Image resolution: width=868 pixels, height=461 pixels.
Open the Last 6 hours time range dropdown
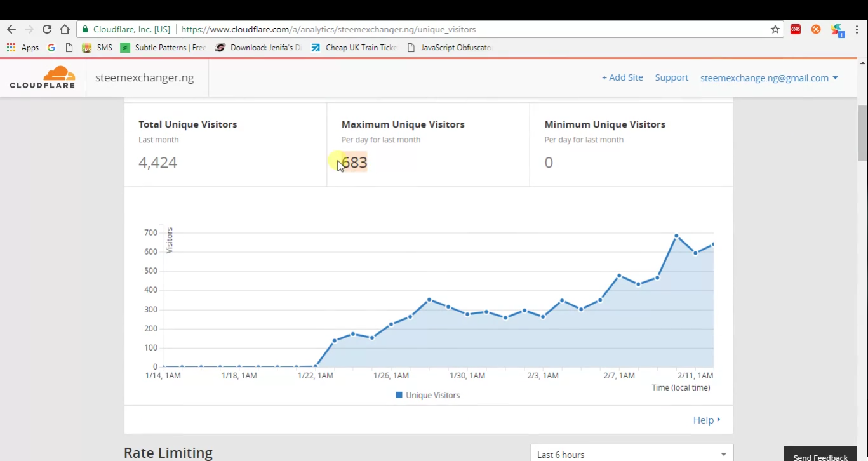632,453
